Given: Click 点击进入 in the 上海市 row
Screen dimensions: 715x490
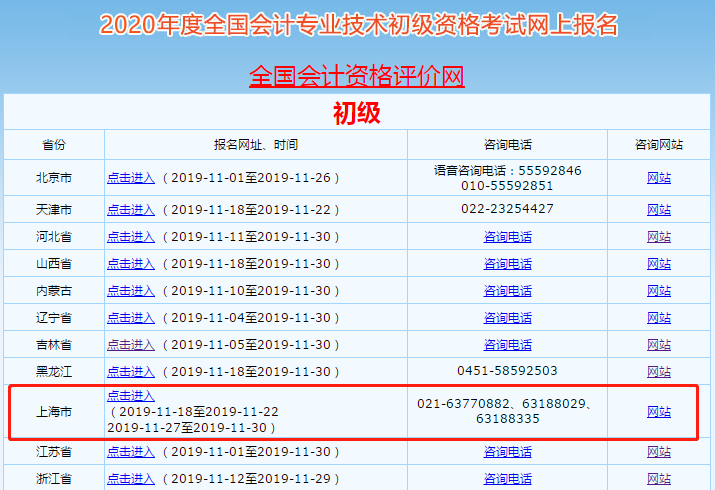Looking at the screenshot, I should point(131,396).
